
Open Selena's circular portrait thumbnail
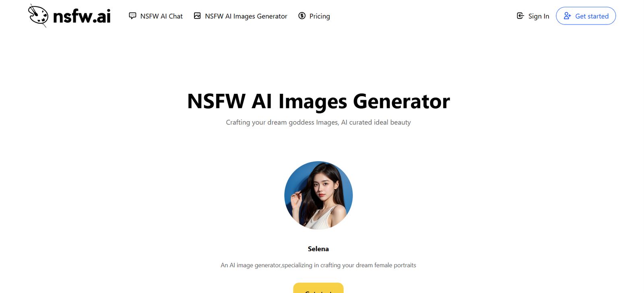[x=318, y=195]
